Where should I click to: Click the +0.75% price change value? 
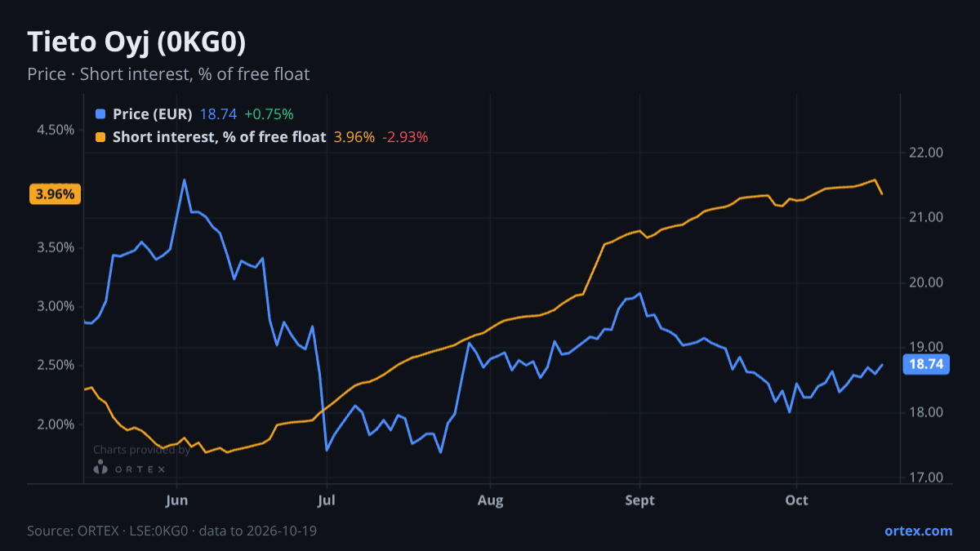(x=269, y=114)
